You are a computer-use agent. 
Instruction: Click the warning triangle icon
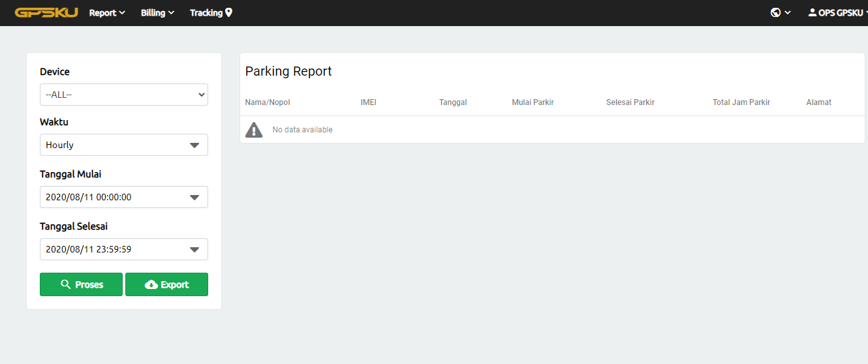[x=254, y=130]
